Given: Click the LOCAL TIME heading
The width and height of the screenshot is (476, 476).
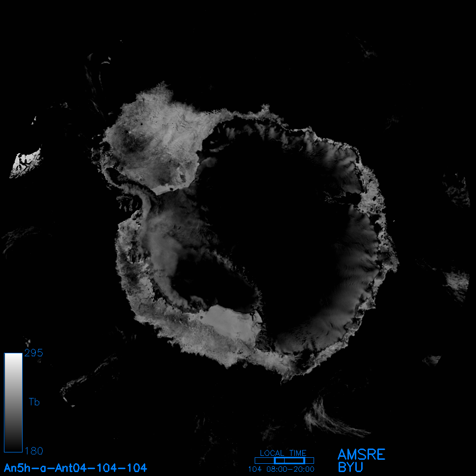Looking at the screenshot, I should pyautogui.click(x=283, y=453).
